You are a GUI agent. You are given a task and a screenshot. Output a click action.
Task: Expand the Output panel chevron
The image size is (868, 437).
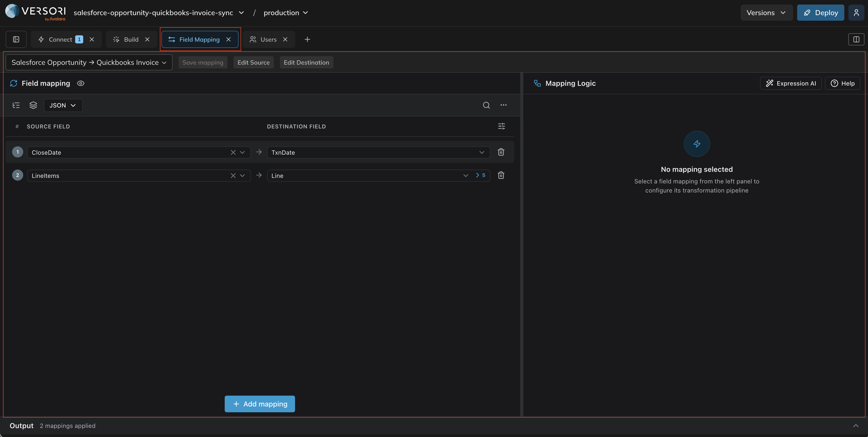click(x=856, y=426)
